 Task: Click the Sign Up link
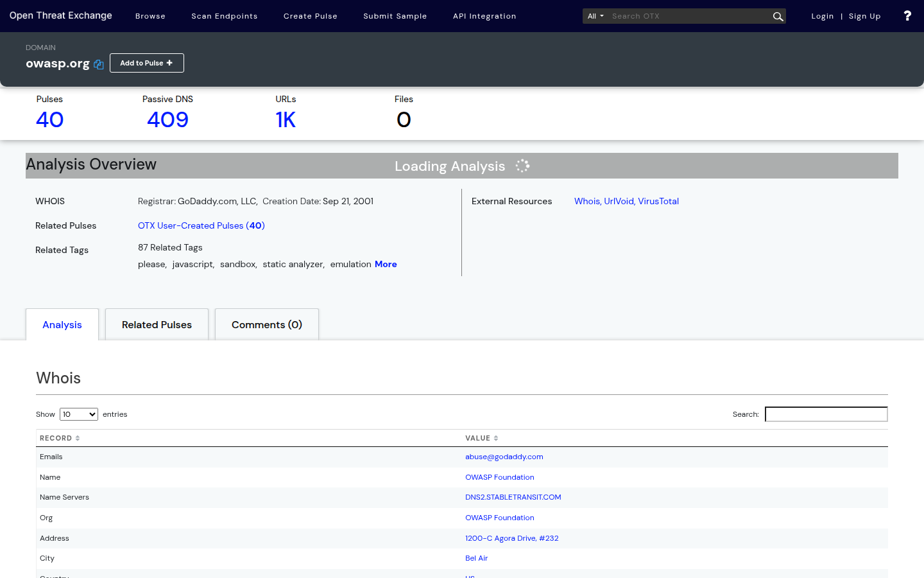[864, 16]
